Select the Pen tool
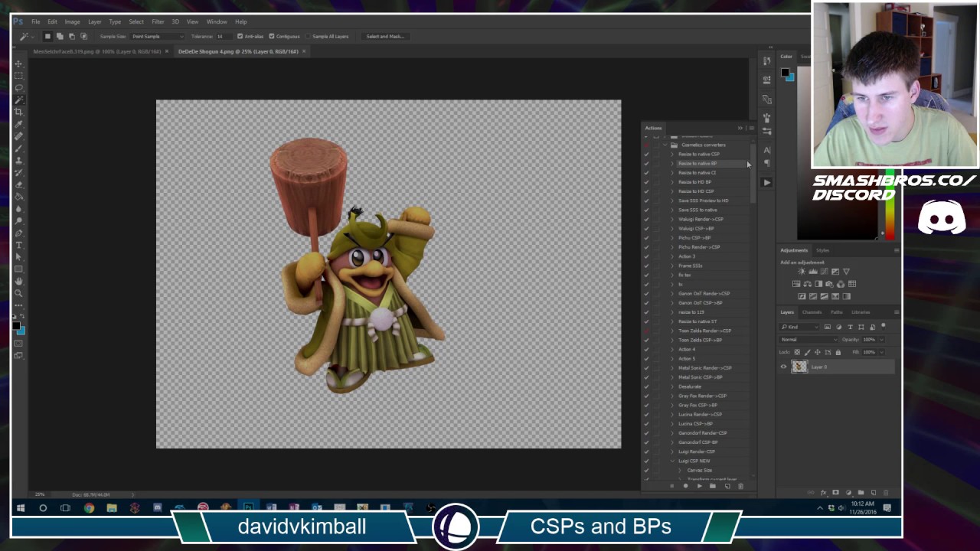The height and width of the screenshot is (551, 980). (x=18, y=233)
